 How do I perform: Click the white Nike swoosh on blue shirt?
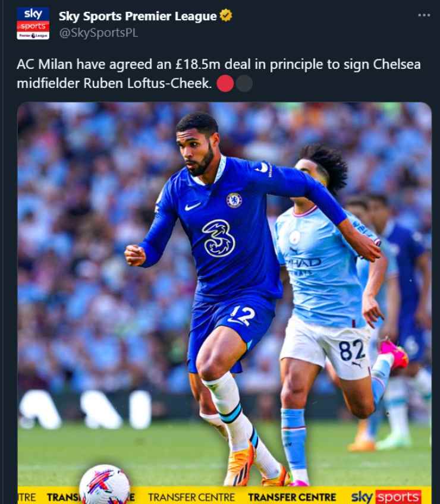pyautogui.click(x=193, y=206)
